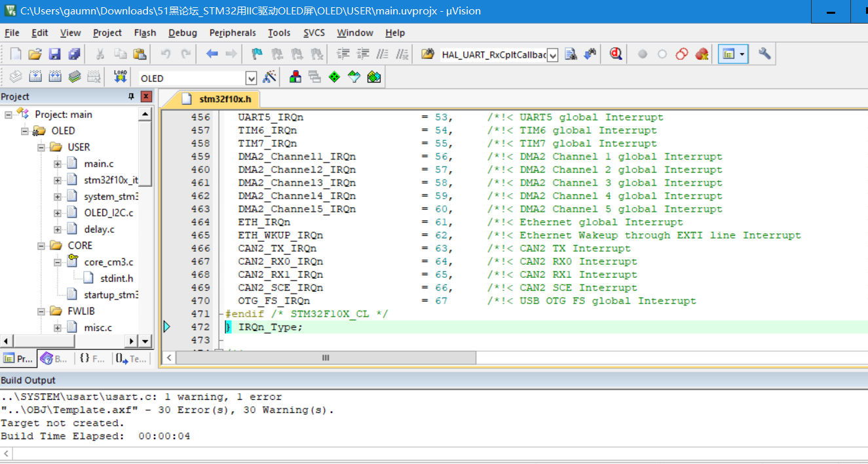Click Batch Build layered icon
This screenshot has width=868, height=464.
[75, 77]
